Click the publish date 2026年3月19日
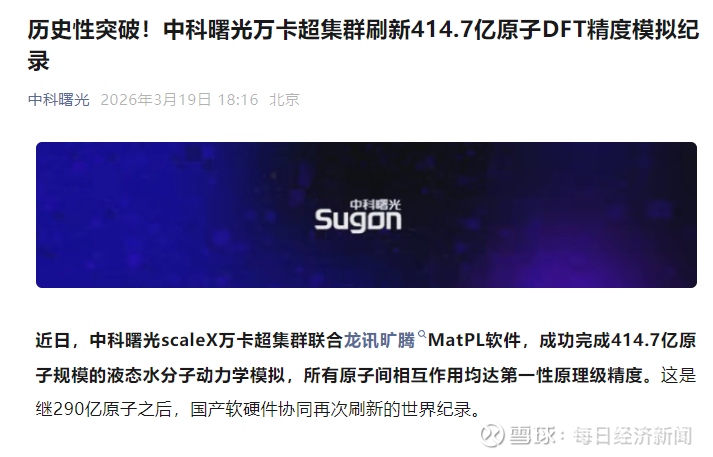Screen dimensions: 713x457 pyautogui.click(x=156, y=100)
